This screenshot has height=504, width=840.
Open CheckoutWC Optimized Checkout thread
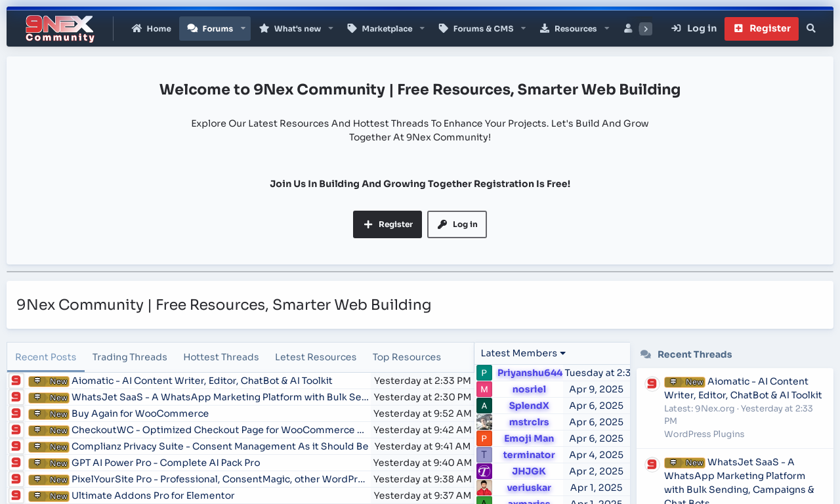218,430
